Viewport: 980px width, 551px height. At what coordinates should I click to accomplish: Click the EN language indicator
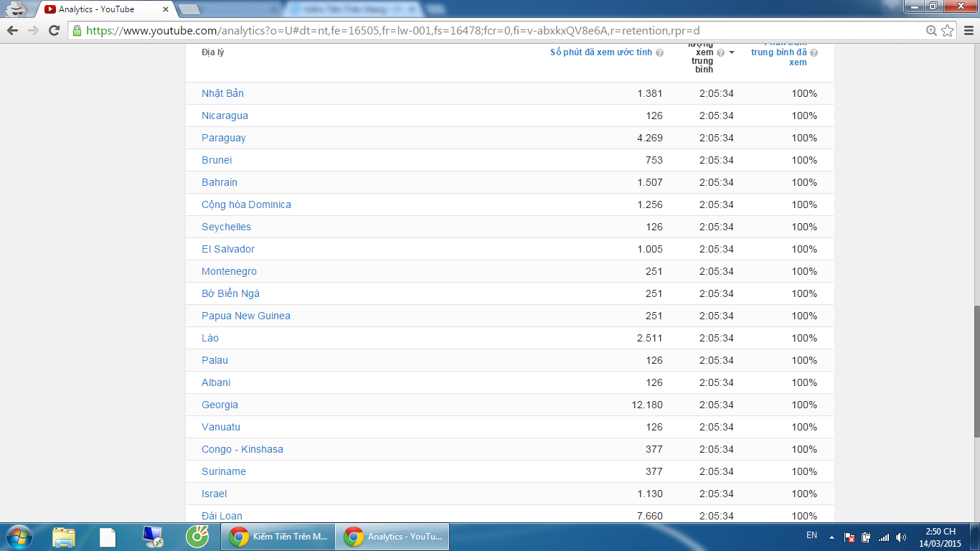tap(811, 536)
